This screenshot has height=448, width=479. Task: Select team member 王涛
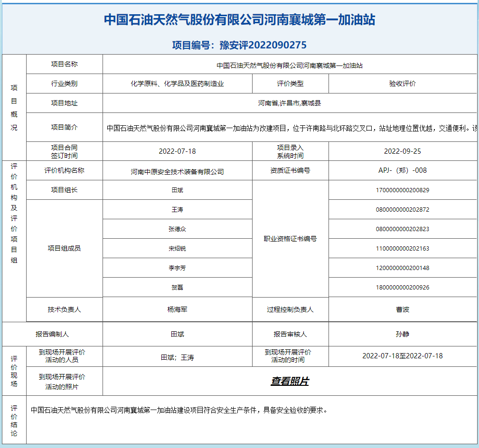click(177, 209)
